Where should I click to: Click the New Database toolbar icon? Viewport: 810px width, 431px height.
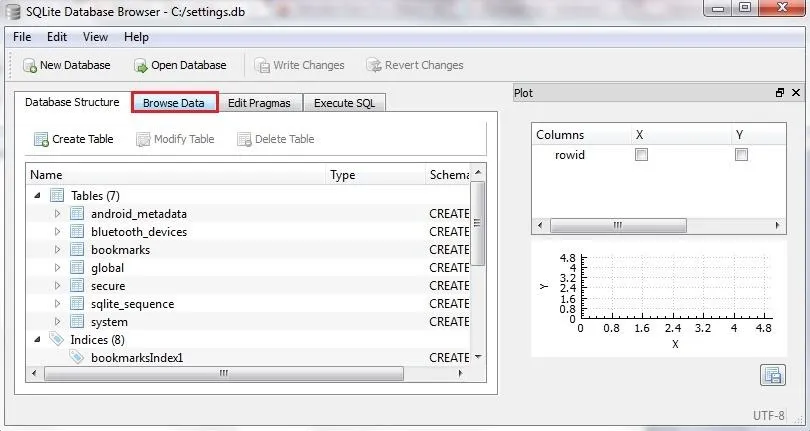coord(29,66)
